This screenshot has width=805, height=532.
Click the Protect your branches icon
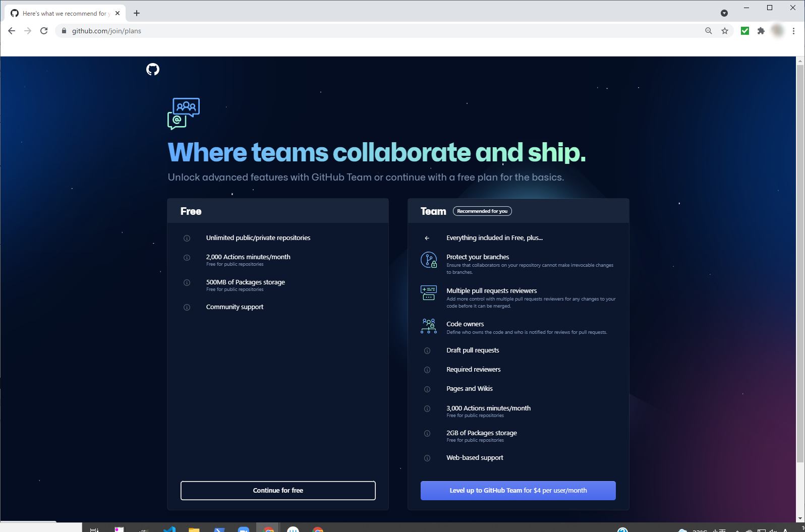429,260
